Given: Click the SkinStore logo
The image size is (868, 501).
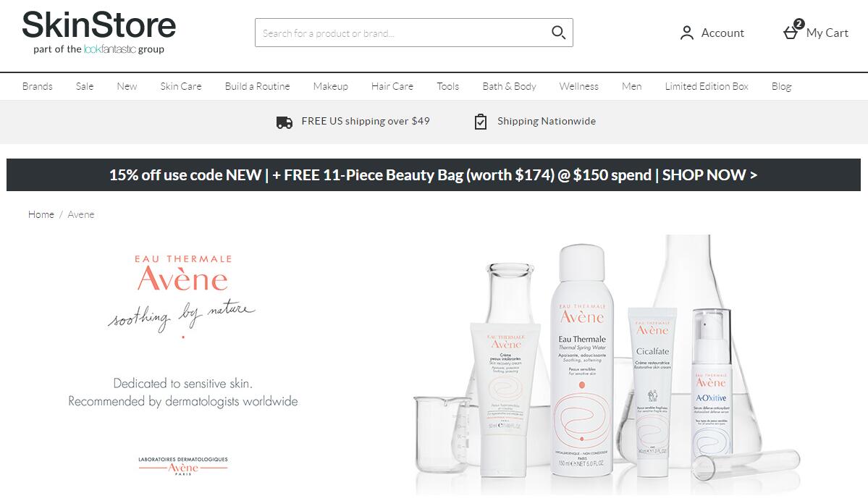Looking at the screenshot, I should click(98, 33).
